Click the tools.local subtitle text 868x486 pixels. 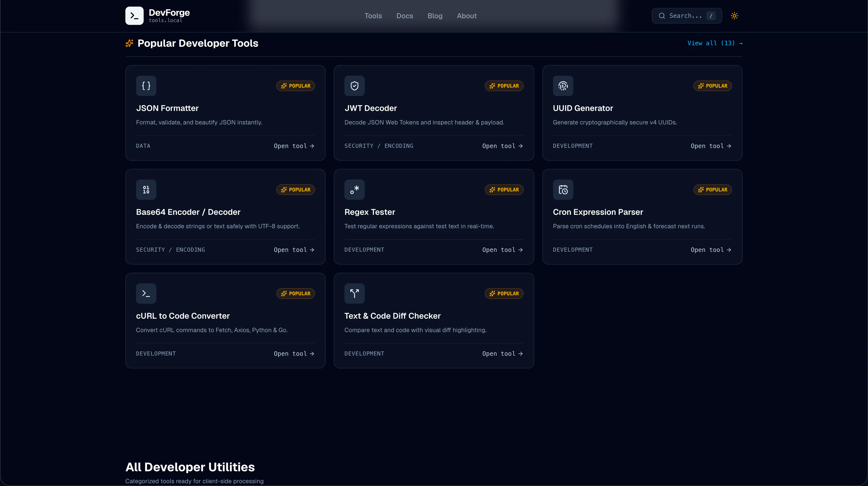pyautogui.click(x=165, y=21)
